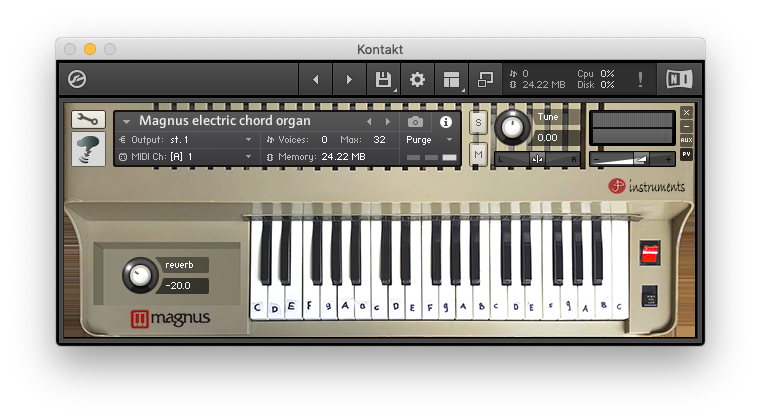Open Kontakt options gear
Image resolution: width=761 pixels, height=420 pixels.
click(417, 79)
